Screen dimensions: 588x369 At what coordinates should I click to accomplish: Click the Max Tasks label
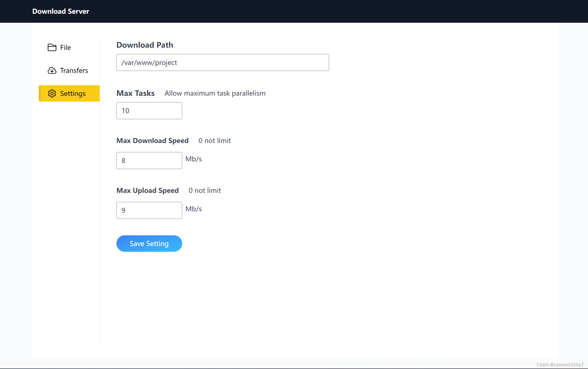click(135, 93)
